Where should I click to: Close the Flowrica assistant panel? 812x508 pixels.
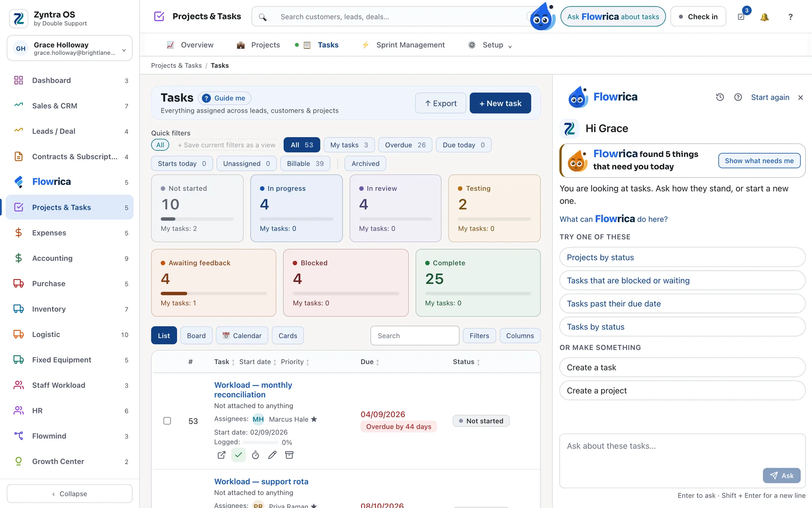pos(801,98)
